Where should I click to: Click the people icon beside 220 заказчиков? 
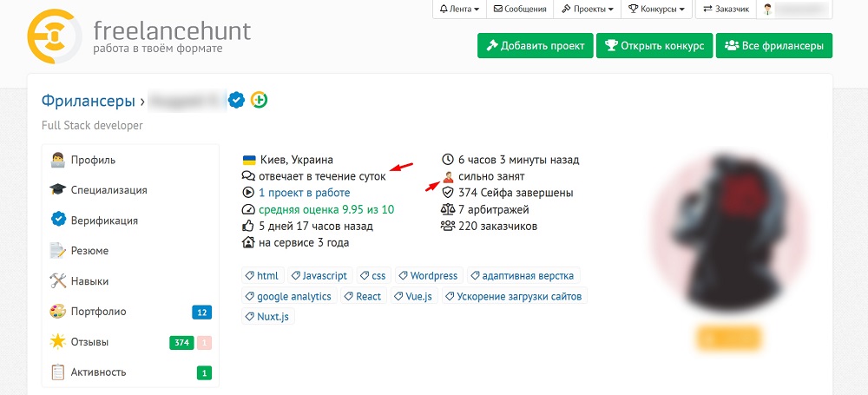[x=448, y=226]
